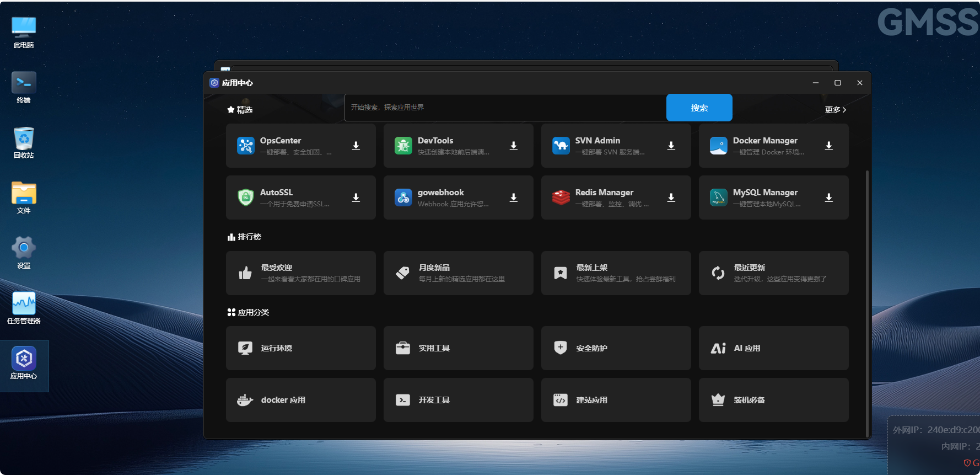Open the 最受欢迎 ranking list
Viewport: 980px width, 475px height.
(301, 273)
